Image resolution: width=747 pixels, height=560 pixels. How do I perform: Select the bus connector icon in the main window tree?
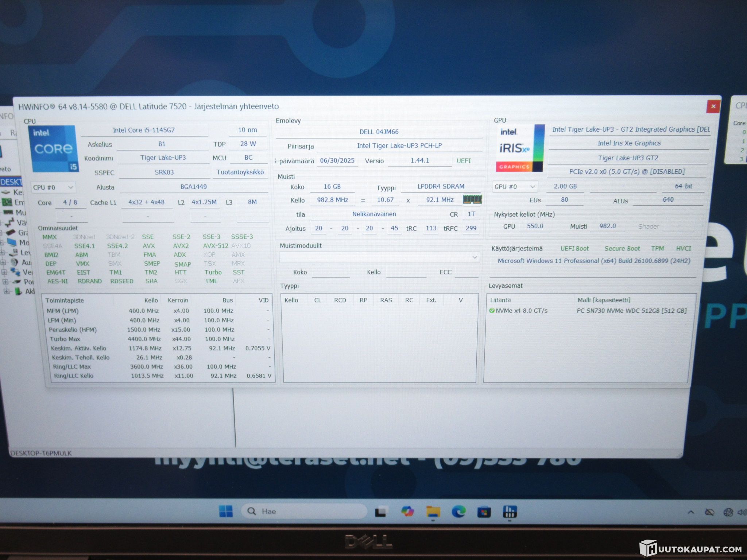[10, 222]
